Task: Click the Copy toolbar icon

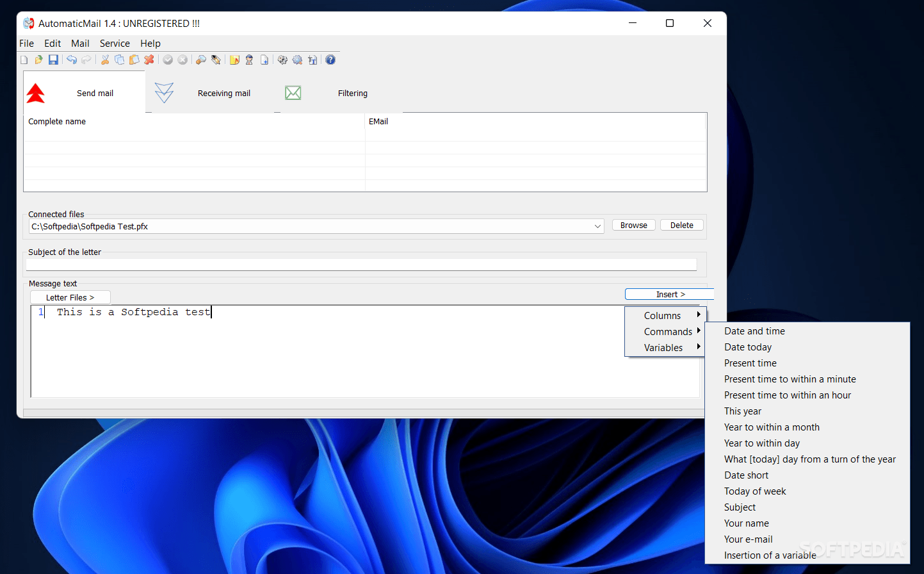Action: pos(120,60)
